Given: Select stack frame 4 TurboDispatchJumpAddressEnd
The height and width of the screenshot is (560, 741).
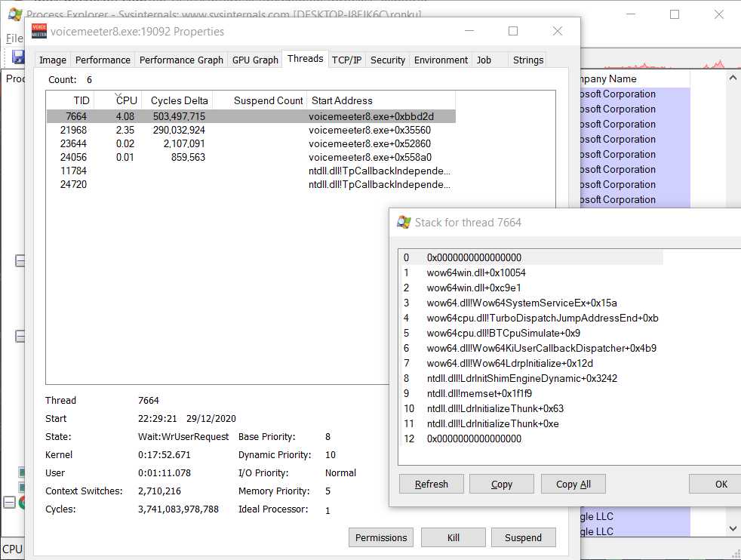Looking at the screenshot, I should [x=542, y=318].
